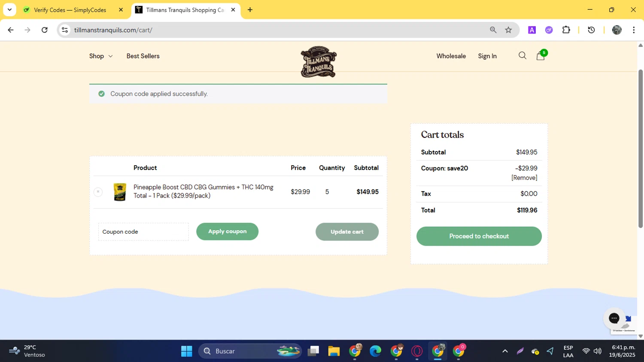
Task: Open the clock and date 19/6/2025
Action: tap(622, 351)
